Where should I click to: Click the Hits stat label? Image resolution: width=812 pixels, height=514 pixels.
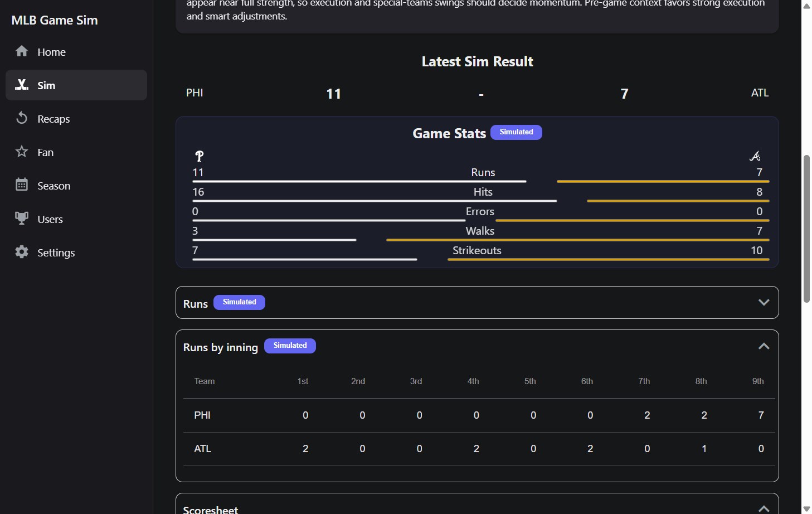[x=483, y=192]
